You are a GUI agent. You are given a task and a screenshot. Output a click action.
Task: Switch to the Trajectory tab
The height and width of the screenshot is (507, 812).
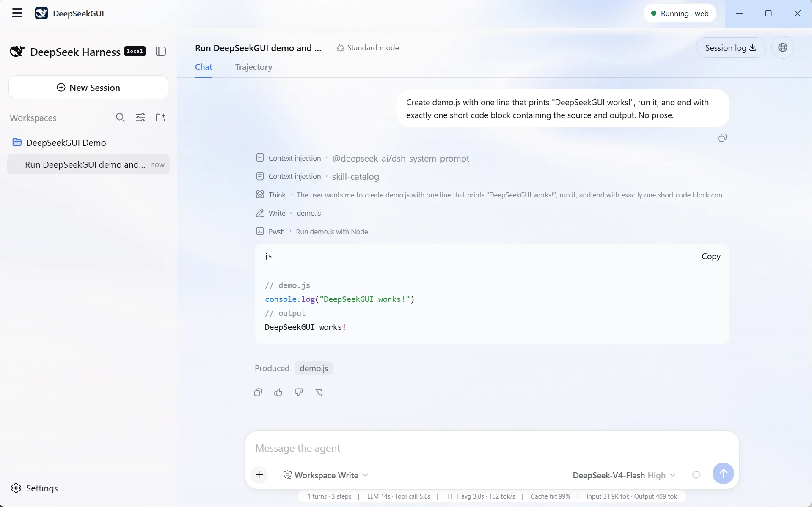click(253, 67)
